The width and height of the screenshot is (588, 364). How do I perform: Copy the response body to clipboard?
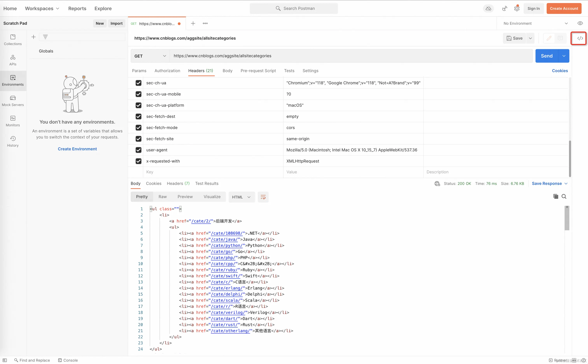tap(556, 196)
